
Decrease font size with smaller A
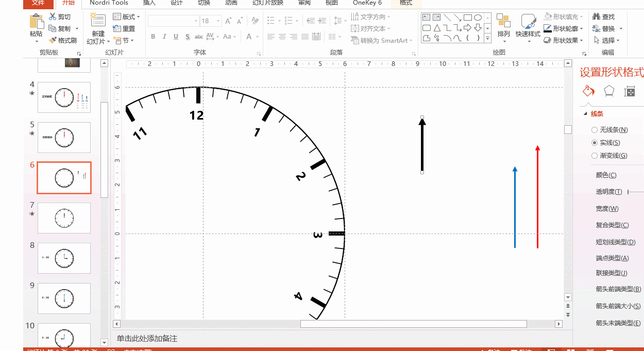(x=240, y=21)
